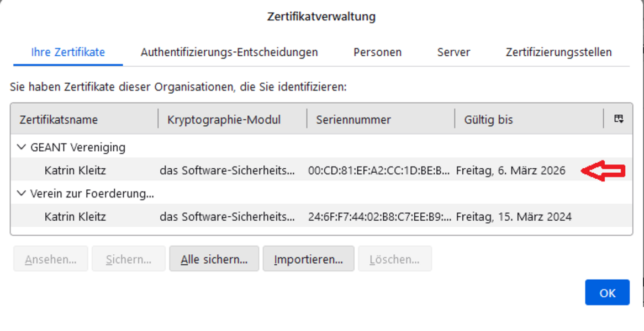The width and height of the screenshot is (644, 331).
Task: Click the Importieren button
Action: click(x=308, y=259)
